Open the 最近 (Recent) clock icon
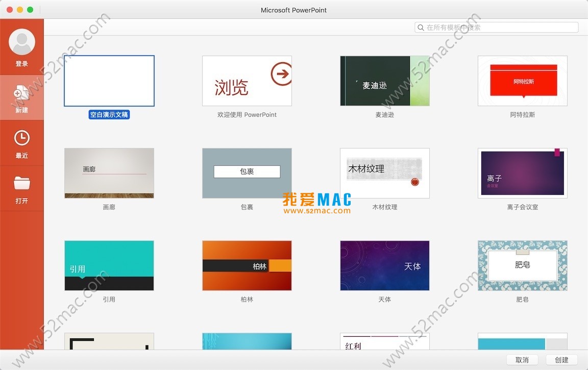The image size is (588, 370). 22,138
